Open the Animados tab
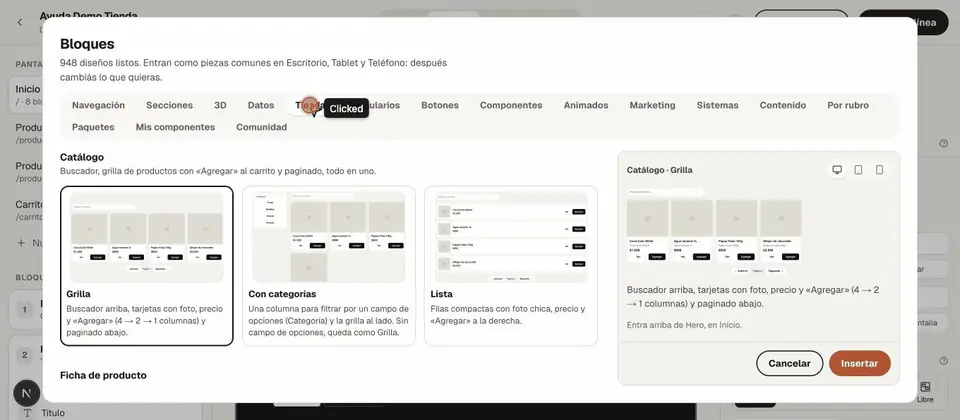The height and width of the screenshot is (420, 960). pos(586,105)
